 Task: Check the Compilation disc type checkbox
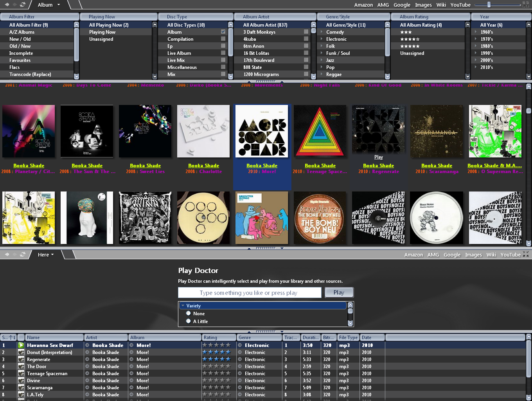pyautogui.click(x=223, y=39)
